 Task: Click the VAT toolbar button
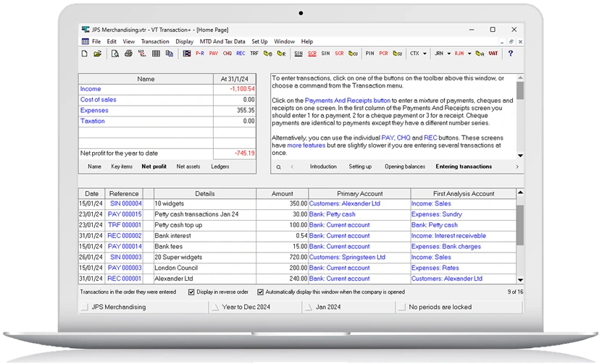tap(493, 54)
